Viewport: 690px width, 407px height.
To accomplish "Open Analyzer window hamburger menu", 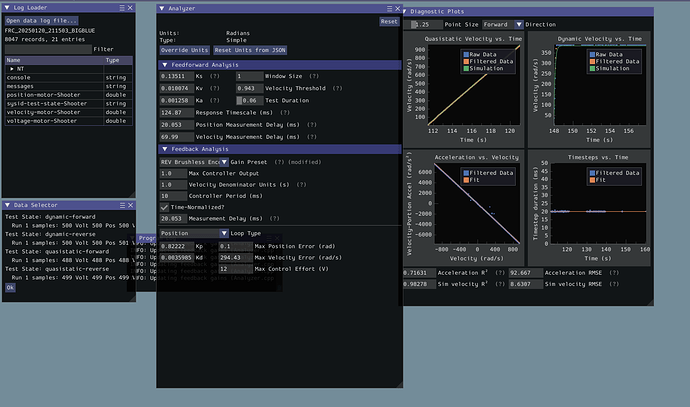I will point(389,8).
